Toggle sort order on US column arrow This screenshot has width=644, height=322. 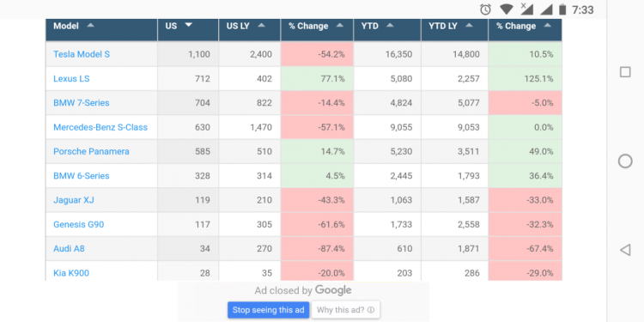[189, 26]
